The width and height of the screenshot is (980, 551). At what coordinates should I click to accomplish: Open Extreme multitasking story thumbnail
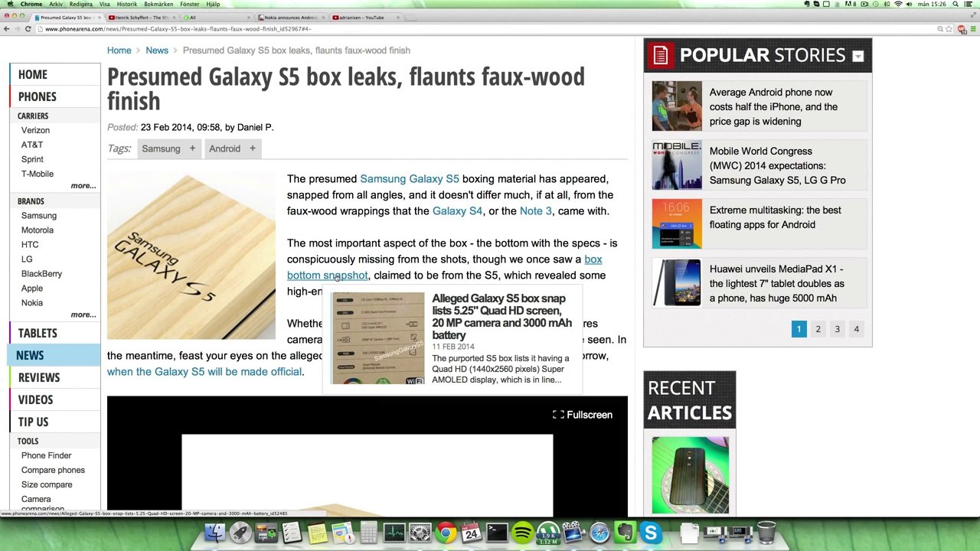[x=677, y=224]
